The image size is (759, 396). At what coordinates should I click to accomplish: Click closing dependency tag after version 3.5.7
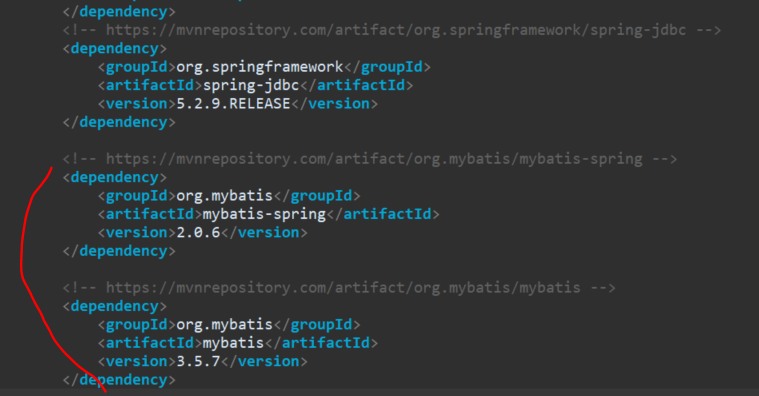(119, 380)
